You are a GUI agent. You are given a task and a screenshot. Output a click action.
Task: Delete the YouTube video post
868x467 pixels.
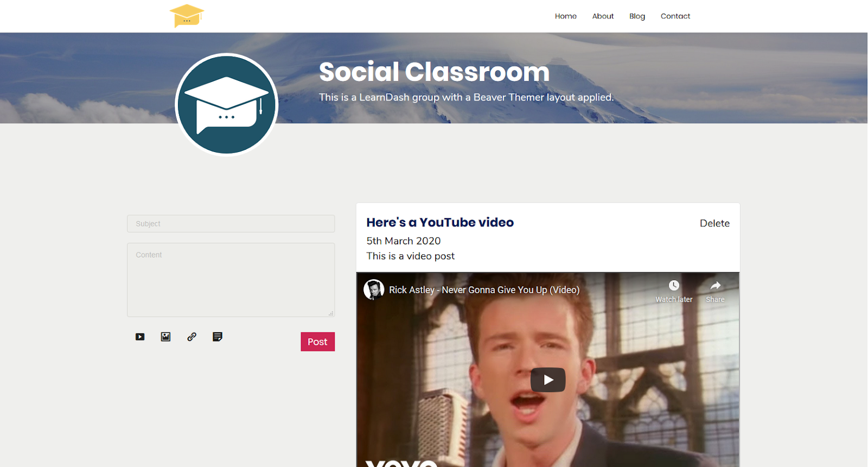pos(714,223)
